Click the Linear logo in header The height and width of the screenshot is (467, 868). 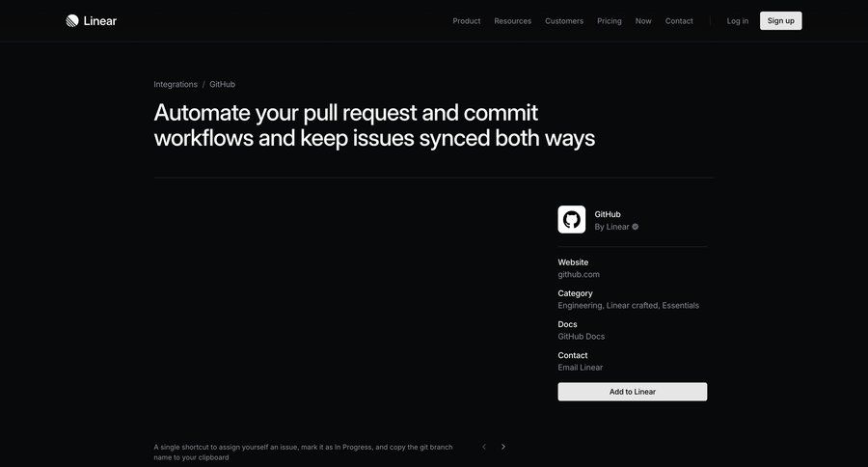(x=92, y=21)
